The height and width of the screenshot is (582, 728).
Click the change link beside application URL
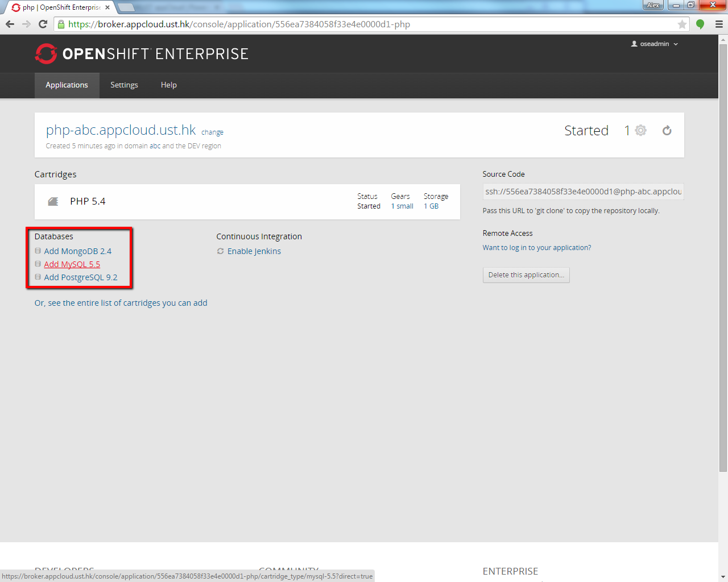(x=212, y=132)
